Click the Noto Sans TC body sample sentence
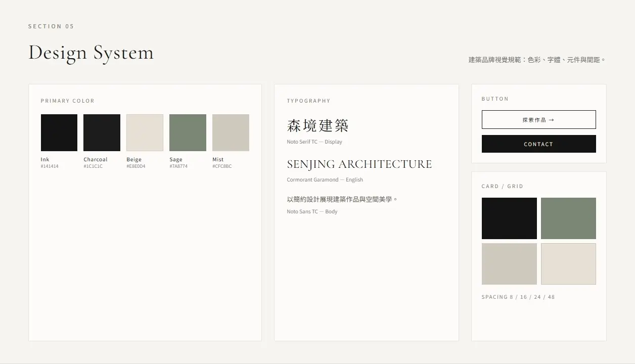 (x=342, y=199)
